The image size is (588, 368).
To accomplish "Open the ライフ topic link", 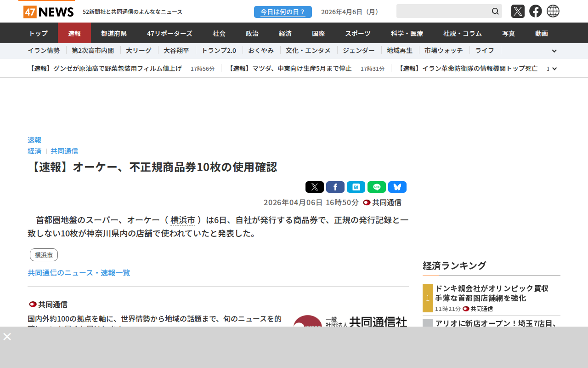I will coord(485,51).
